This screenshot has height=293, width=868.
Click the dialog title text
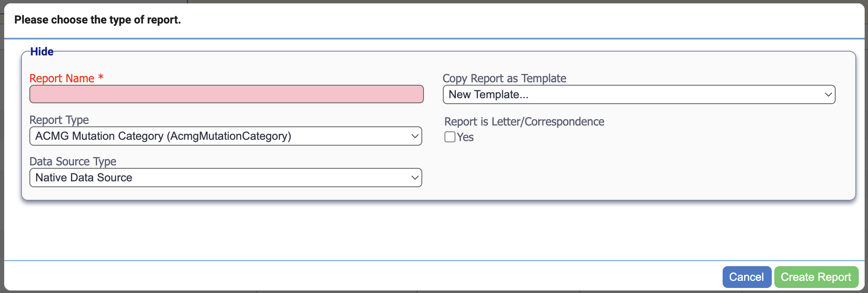[97, 19]
